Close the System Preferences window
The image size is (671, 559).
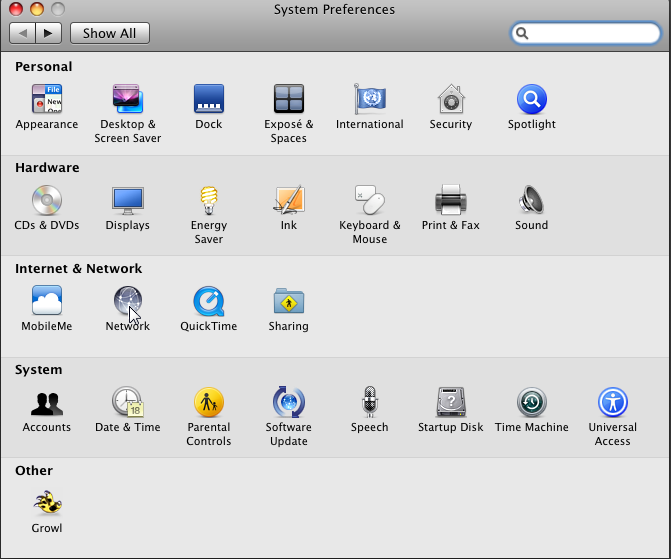click(16, 9)
